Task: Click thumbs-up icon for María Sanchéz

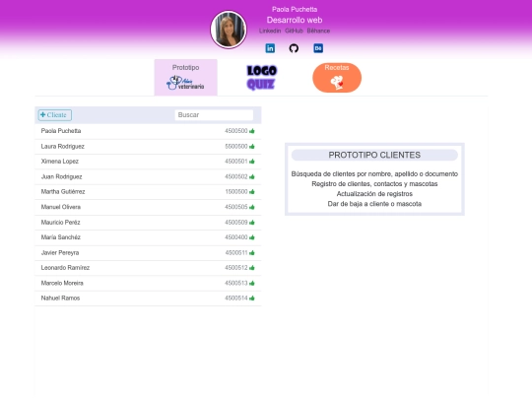Action: tap(252, 237)
